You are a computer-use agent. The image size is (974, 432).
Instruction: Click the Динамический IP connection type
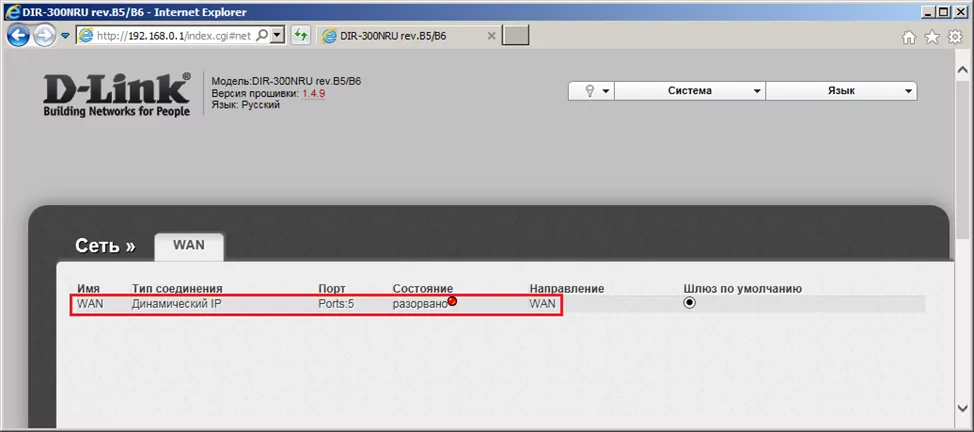click(176, 304)
